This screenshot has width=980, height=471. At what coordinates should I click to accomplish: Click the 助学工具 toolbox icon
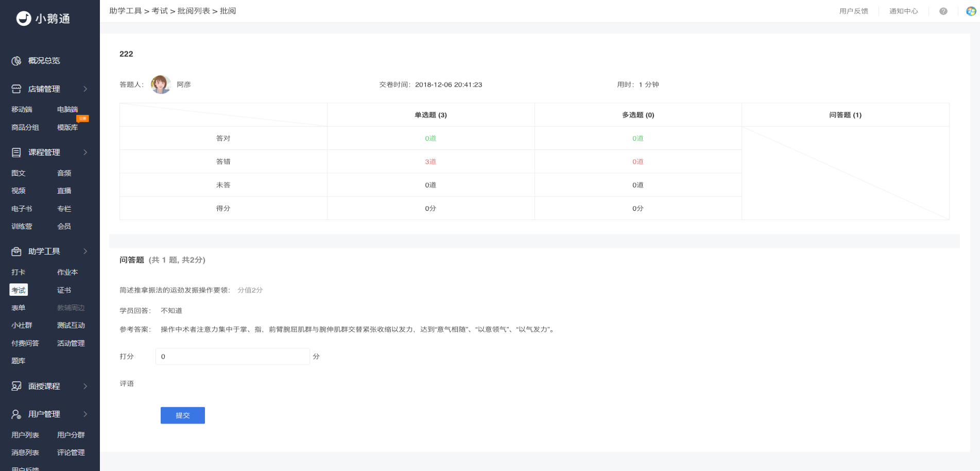pos(16,251)
